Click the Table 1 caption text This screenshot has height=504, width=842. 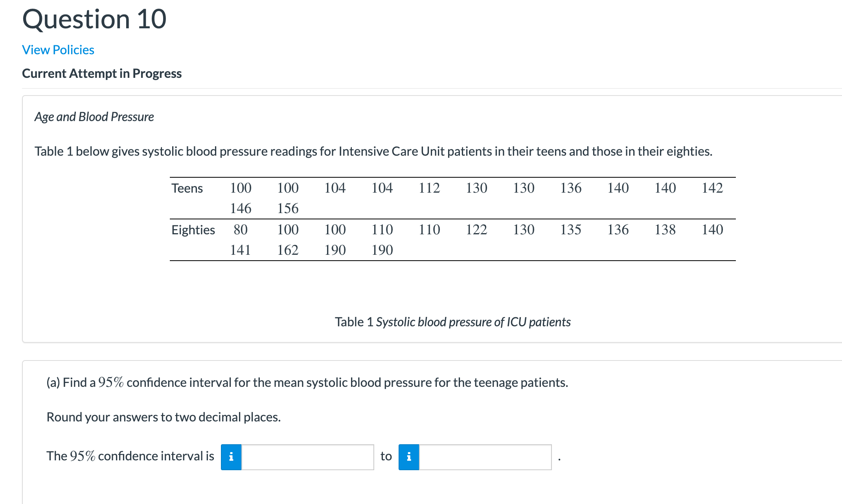[x=453, y=322]
